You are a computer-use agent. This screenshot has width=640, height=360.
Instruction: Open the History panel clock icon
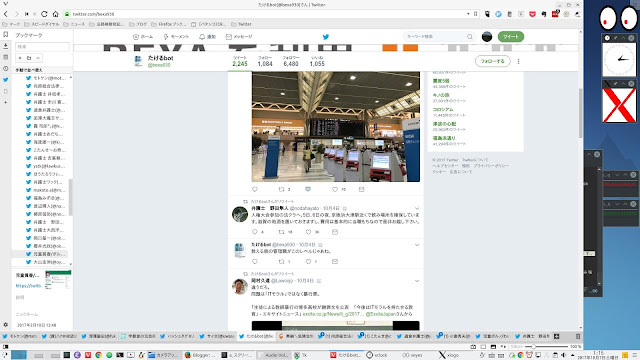[x=5, y=69]
